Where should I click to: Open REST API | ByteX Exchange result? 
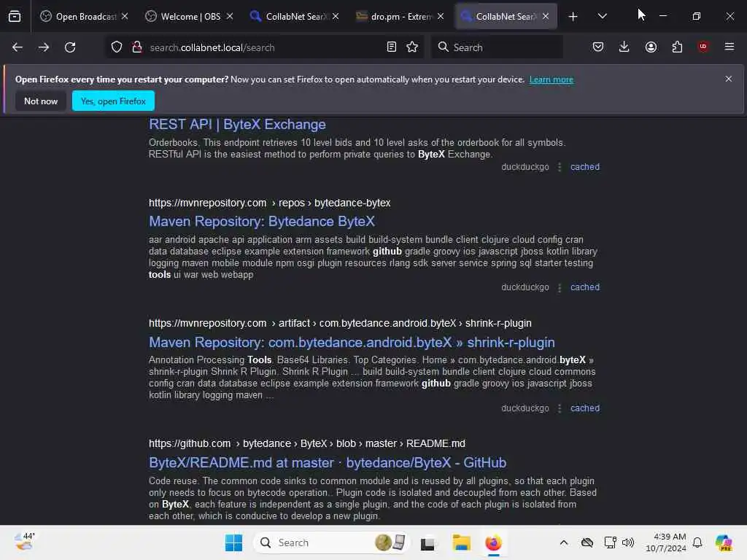point(237,124)
